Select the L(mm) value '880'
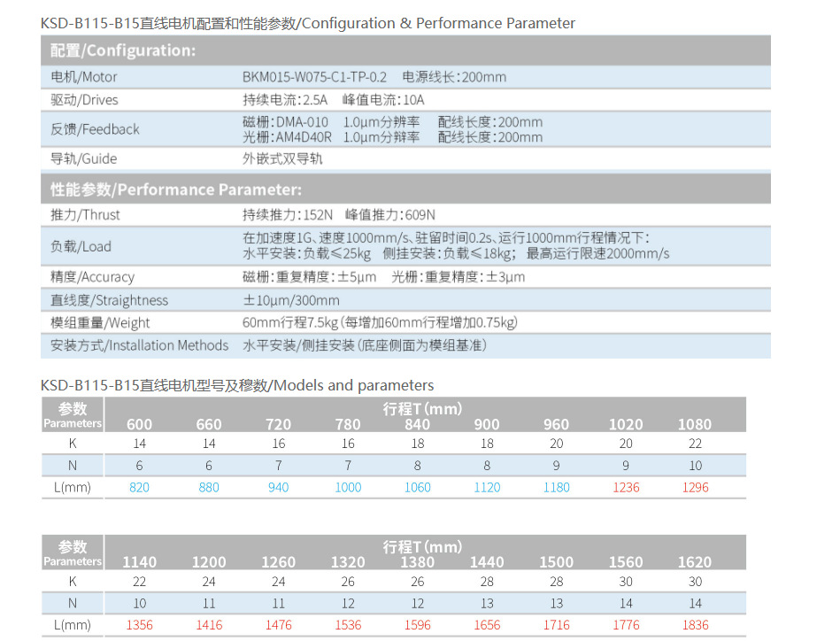Image resolution: width=840 pixels, height=641 pixels. pyautogui.click(x=209, y=487)
